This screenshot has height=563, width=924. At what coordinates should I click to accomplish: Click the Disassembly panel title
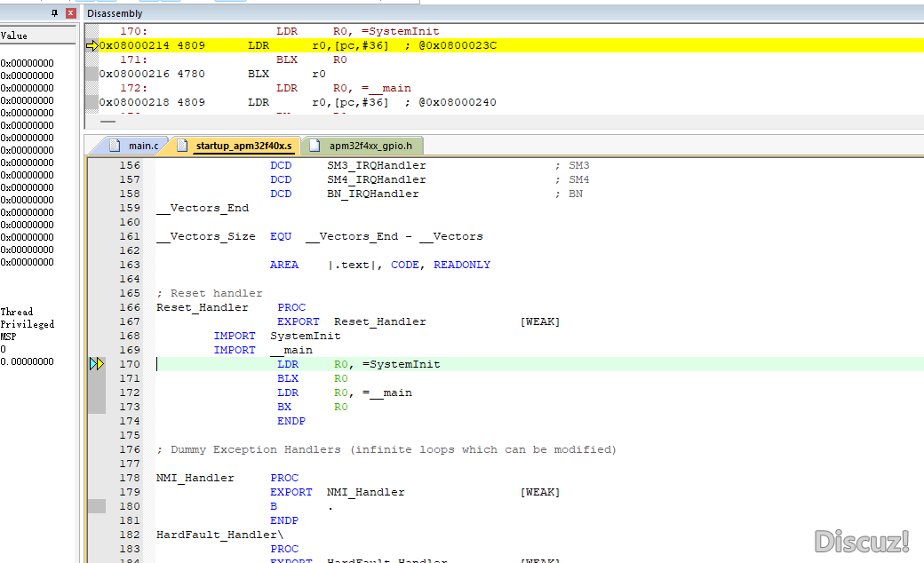115,13
